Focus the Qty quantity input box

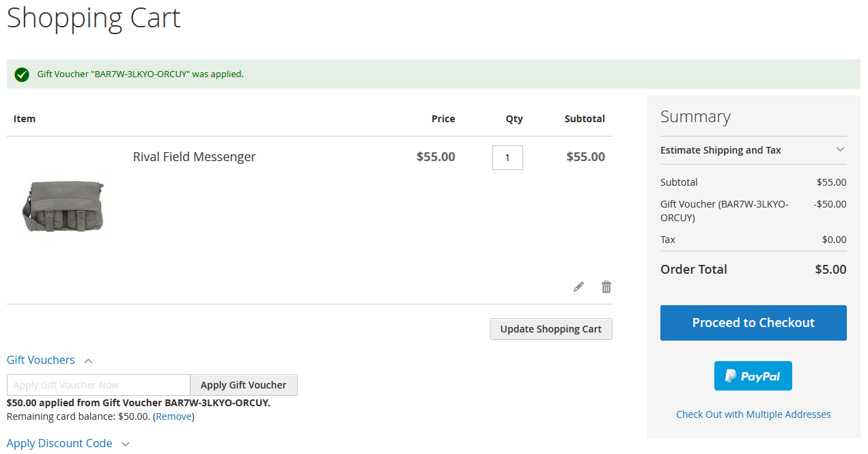click(x=507, y=158)
